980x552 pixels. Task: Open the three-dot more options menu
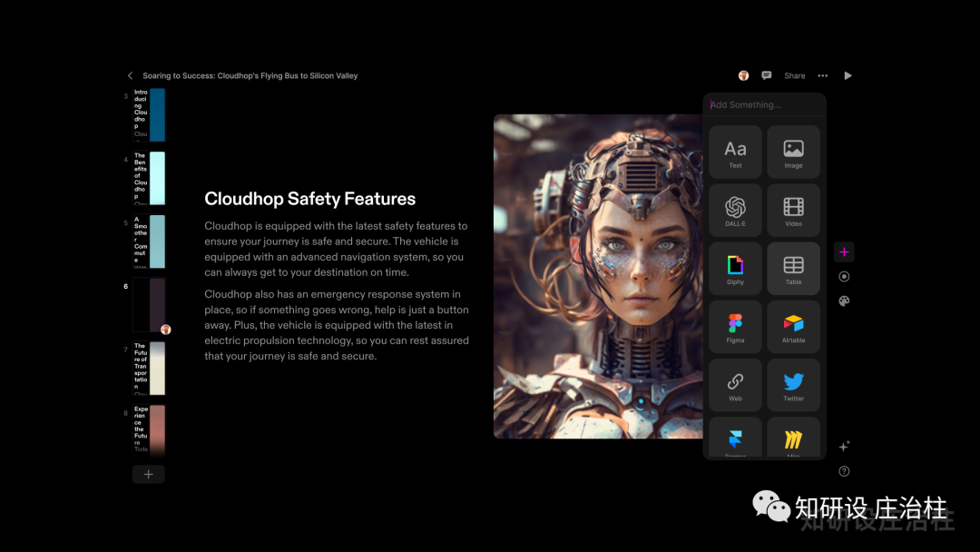(x=822, y=75)
